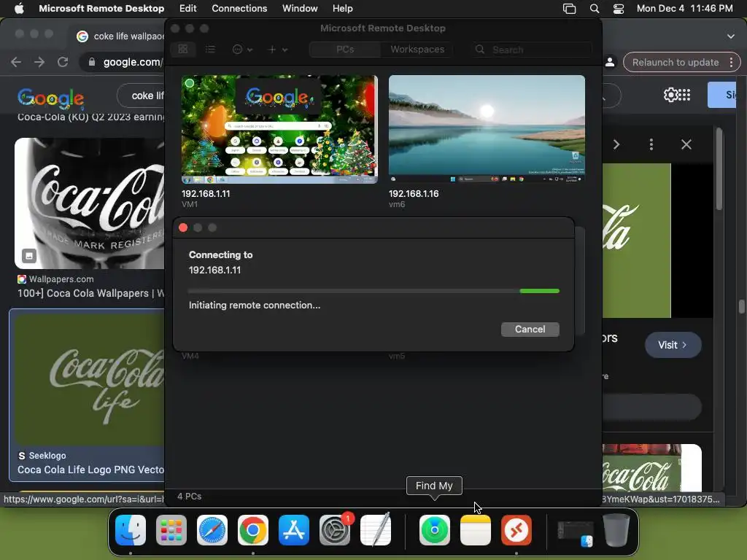Select the Workspaces tab
This screenshot has height=560, width=747.
point(417,49)
